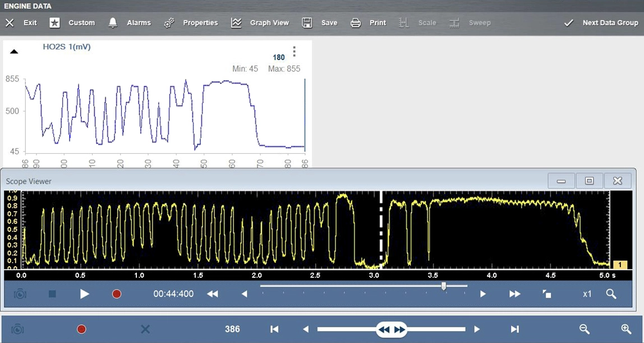Zoom out using bottom bar magnifier
The width and height of the screenshot is (644, 343).
585,329
